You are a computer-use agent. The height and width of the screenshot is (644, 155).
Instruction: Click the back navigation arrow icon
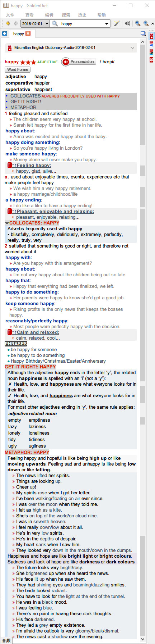[x=8, y=24]
